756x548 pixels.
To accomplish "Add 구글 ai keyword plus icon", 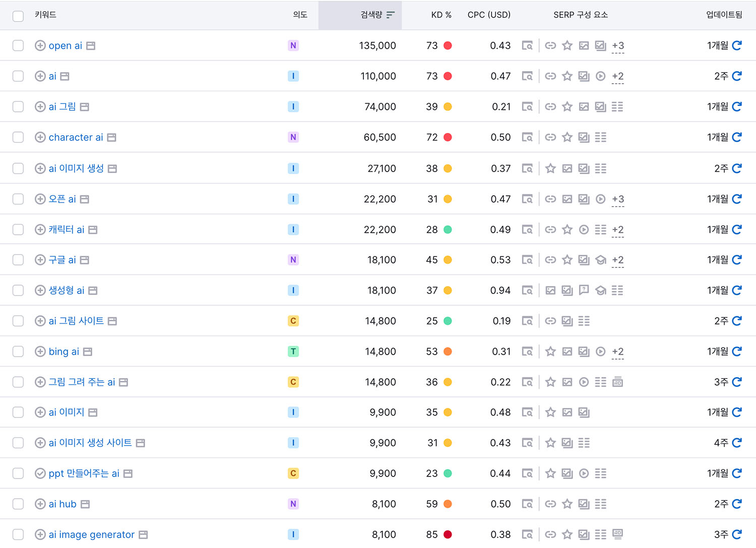I will (x=40, y=260).
